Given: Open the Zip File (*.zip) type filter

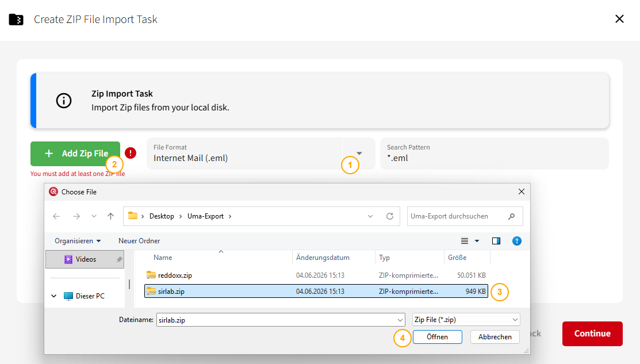Looking at the screenshot, I should 466,320.
